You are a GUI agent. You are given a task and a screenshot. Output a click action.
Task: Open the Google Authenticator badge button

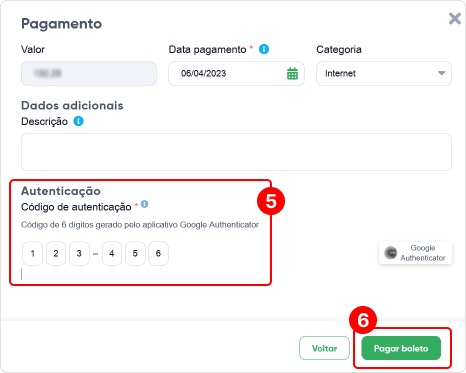coord(415,253)
